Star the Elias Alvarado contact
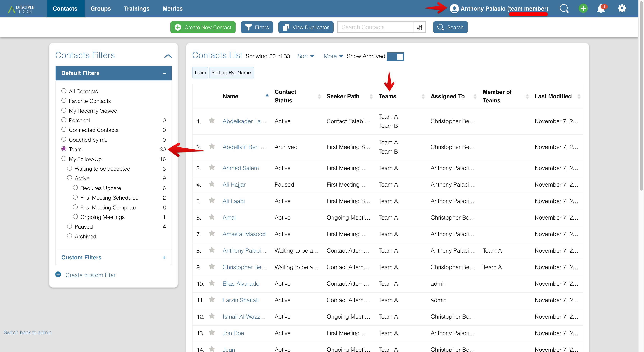Image resolution: width=644 pixels, height=352 pixels. [212, 283]
